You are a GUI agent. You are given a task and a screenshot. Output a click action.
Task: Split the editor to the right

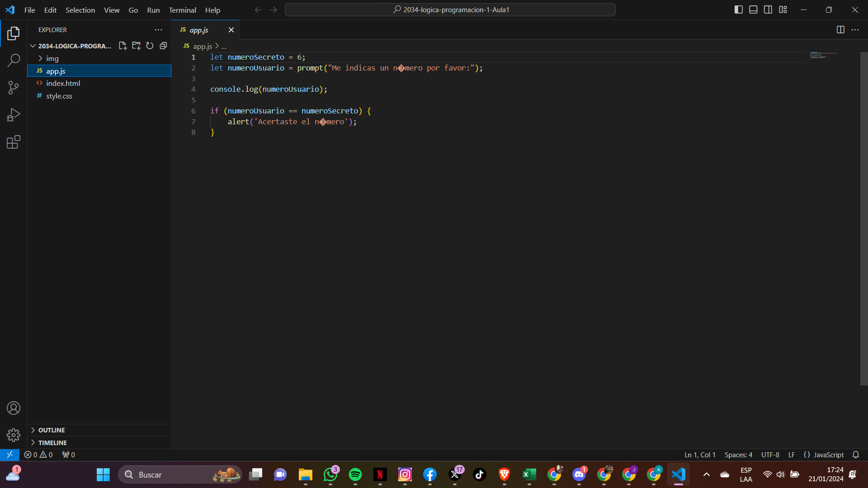(x=840, y=30)
